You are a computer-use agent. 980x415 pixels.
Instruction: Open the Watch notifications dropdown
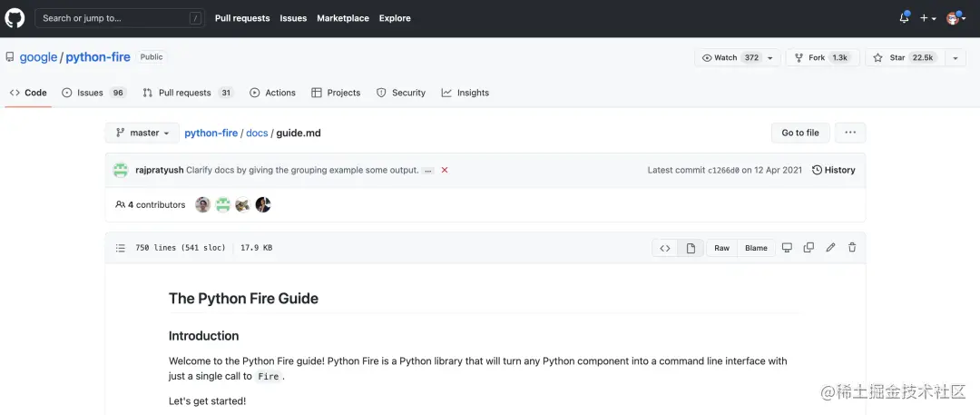[737, 57]
